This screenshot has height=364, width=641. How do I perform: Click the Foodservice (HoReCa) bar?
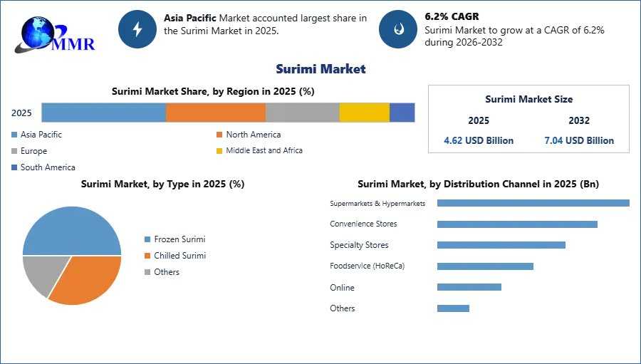(485, 266)
